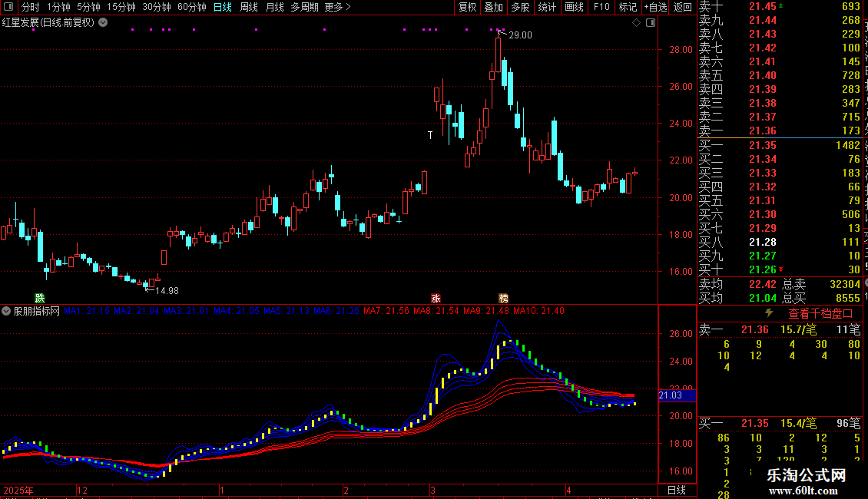
Task: Click the 买一 21.35 bid row
Action: 780,145
